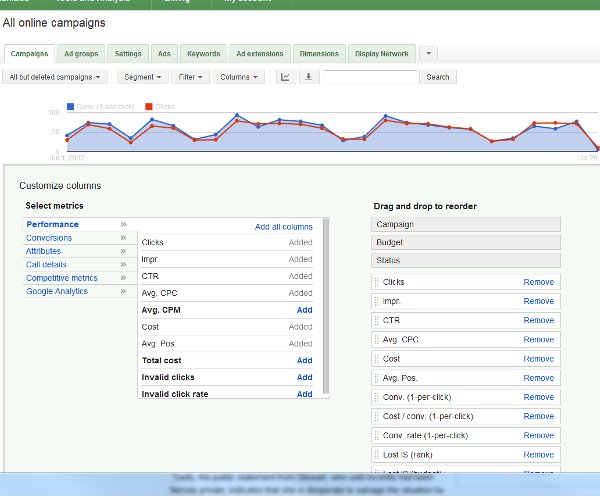Screen dimensions: 600x500
Task: Click the fixed Status column row
Action: coord(466,261)
